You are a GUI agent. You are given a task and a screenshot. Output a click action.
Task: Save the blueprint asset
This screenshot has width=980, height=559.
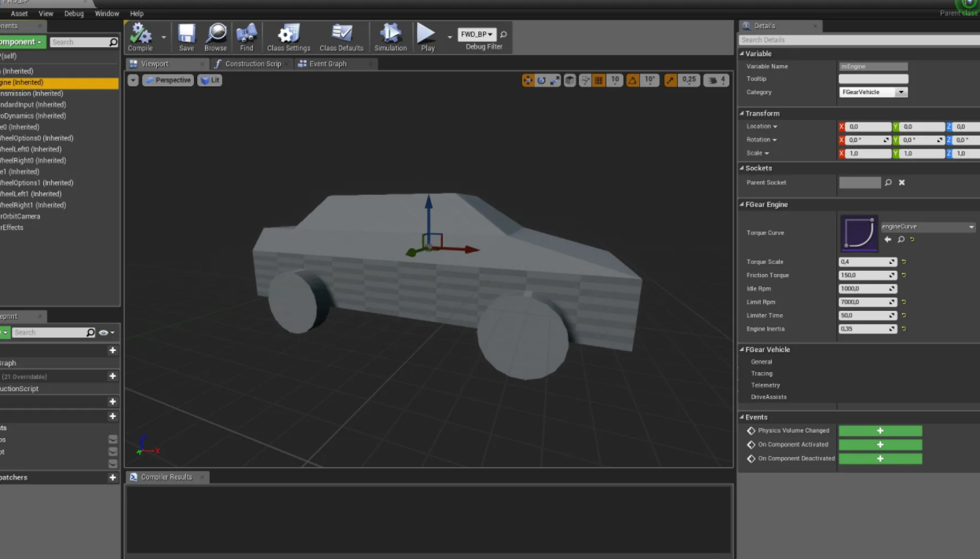click(x=186, y=38)
